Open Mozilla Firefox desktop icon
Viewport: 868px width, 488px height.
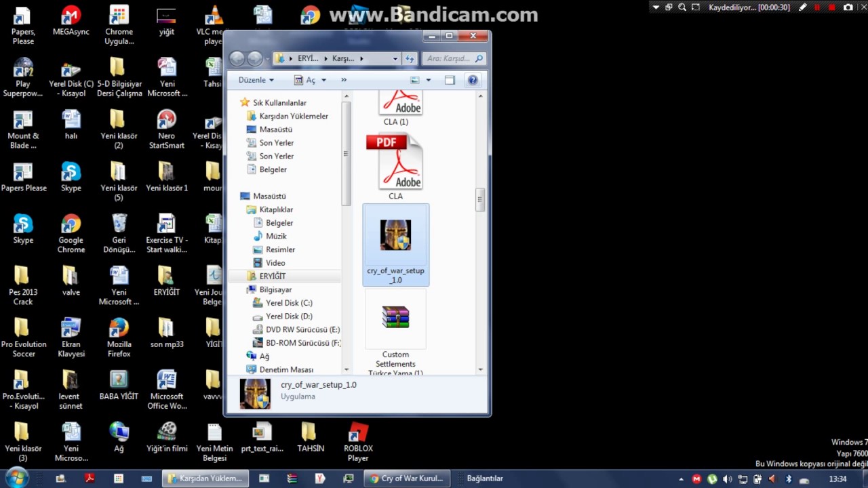[119, 337]
